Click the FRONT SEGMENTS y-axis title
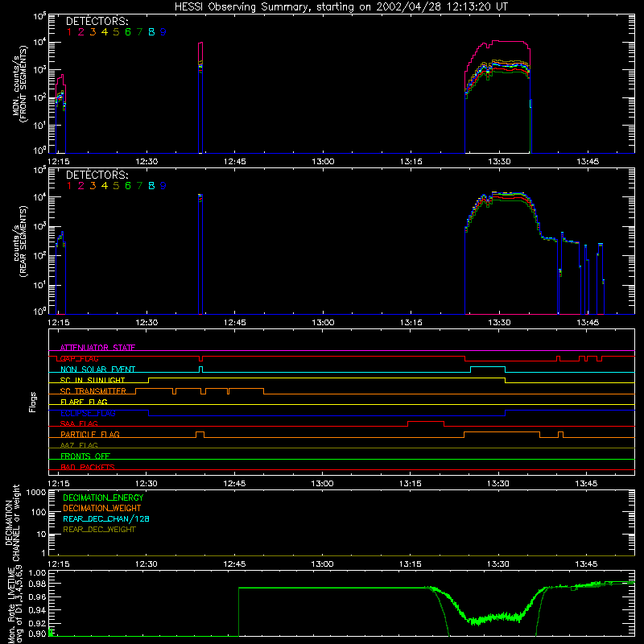This screenshot has height=644, width=644. [x=19, y=85]
